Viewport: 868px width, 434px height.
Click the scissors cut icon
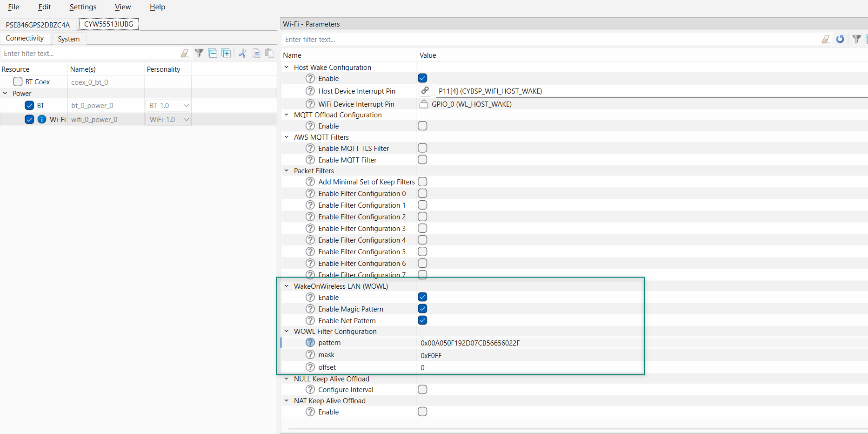[242, 53]
